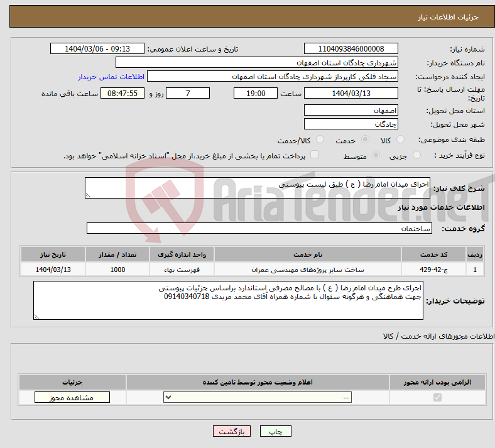Click the اطلاعات مجوزهای ارائه خدمت heading

click(439, 336)
